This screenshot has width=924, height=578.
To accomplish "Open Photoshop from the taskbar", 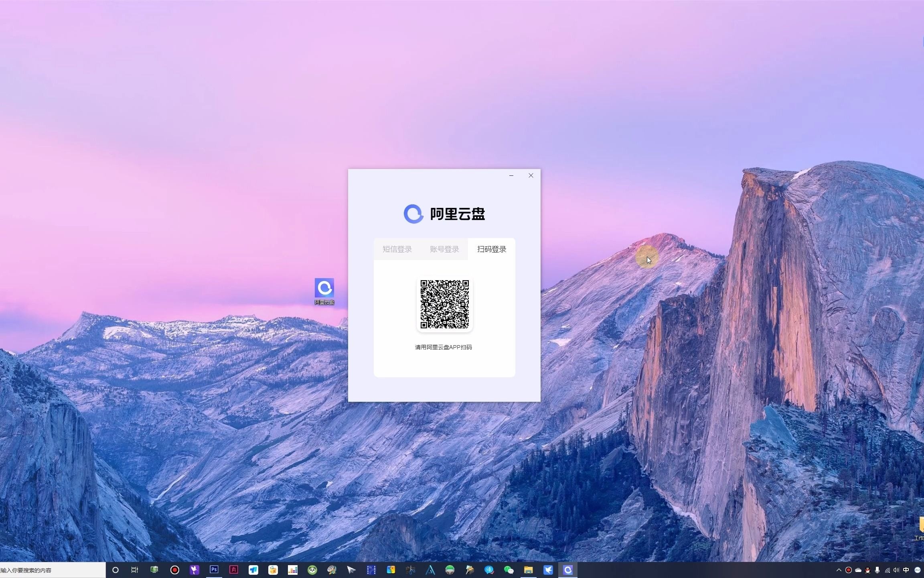I will click(x=214, y=570).
